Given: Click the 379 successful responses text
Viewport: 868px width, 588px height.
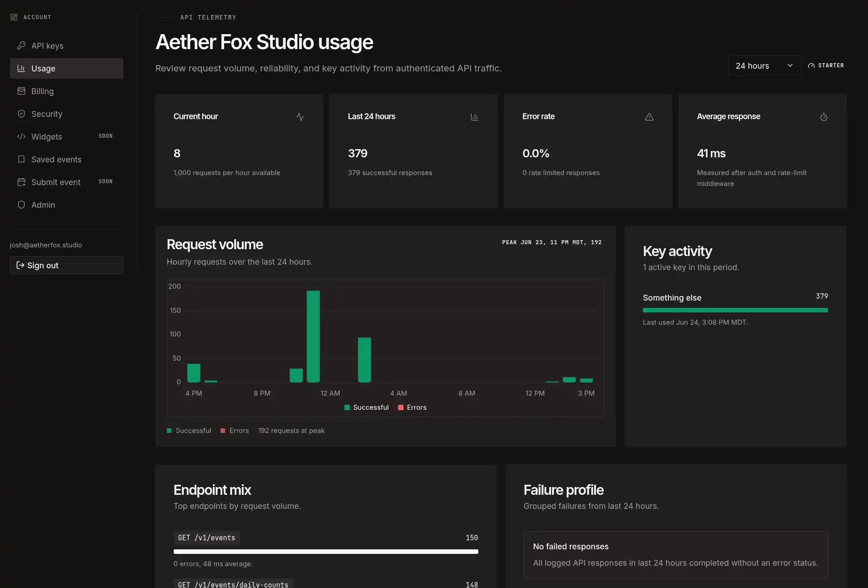Looking at the screenshot, I should pos(390,173).
